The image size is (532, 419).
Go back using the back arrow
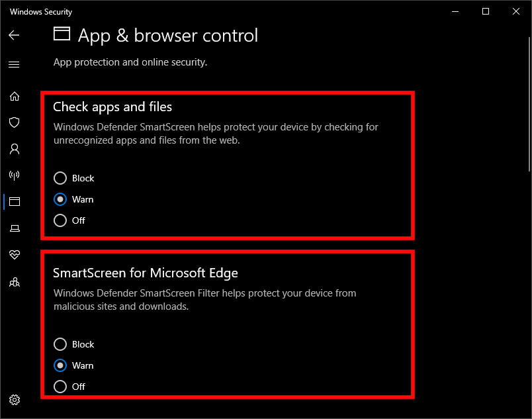(14, 35)
